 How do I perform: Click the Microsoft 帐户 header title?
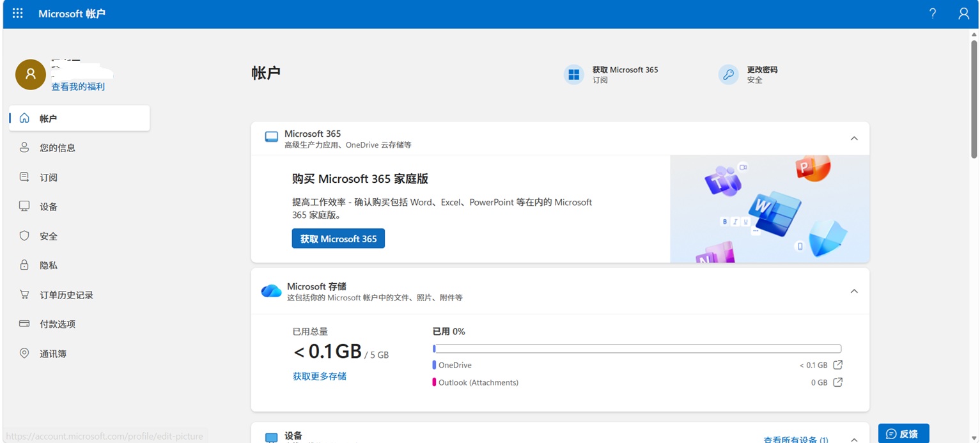(x=72, y=13)
